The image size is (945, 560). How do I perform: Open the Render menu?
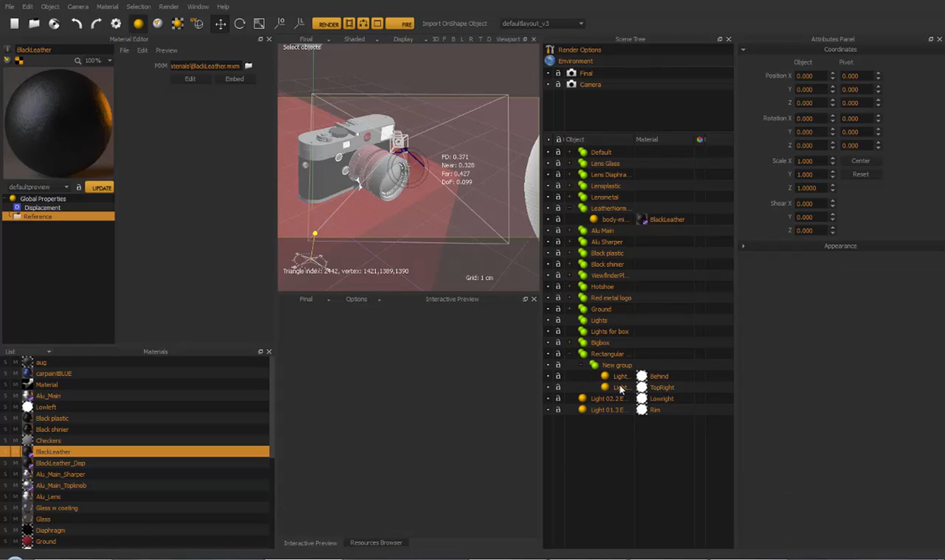[169, 7]
